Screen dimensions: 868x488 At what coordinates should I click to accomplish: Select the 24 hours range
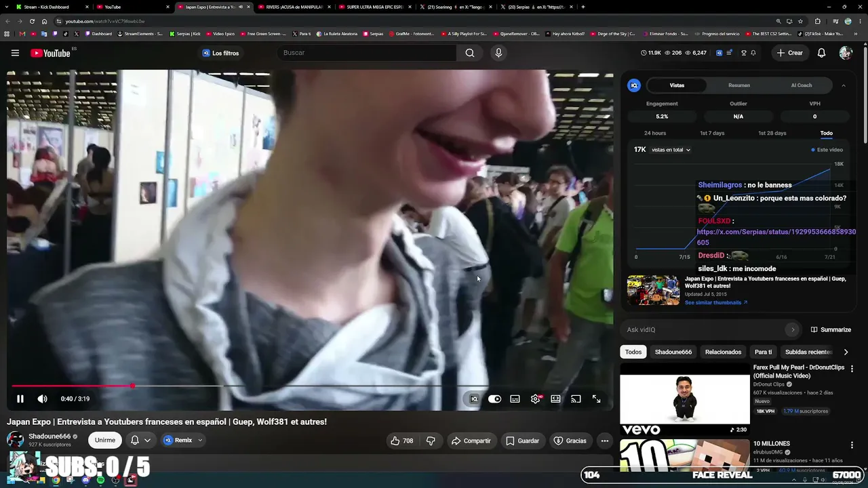pyautogui.click(x=655, y=134)
